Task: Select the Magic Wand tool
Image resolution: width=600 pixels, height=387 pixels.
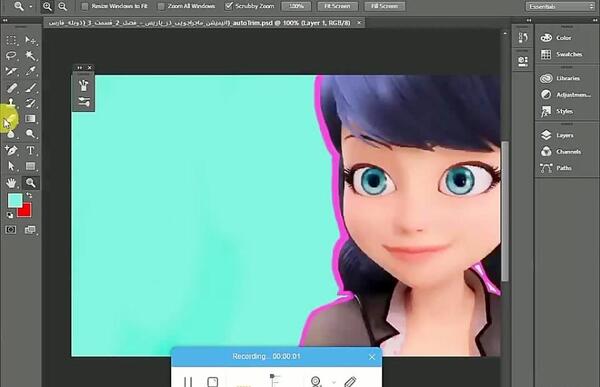Action: 30,56
